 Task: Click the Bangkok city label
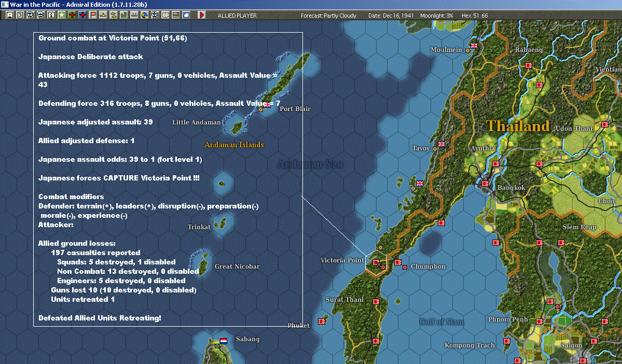point(512,188)
